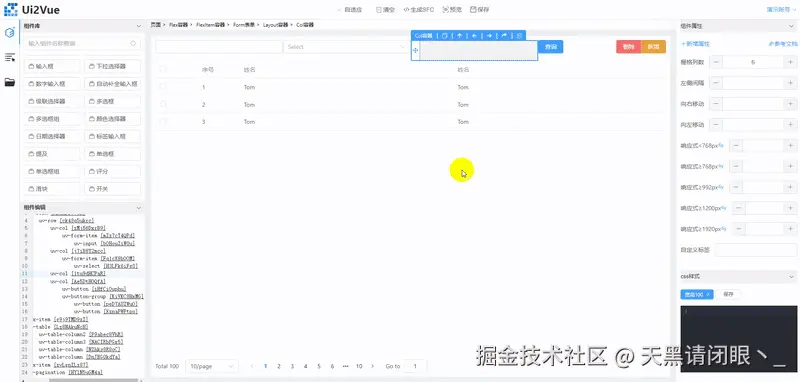
Task: Click copy icon on Col容器 toolbar
Action: point(444,36)
